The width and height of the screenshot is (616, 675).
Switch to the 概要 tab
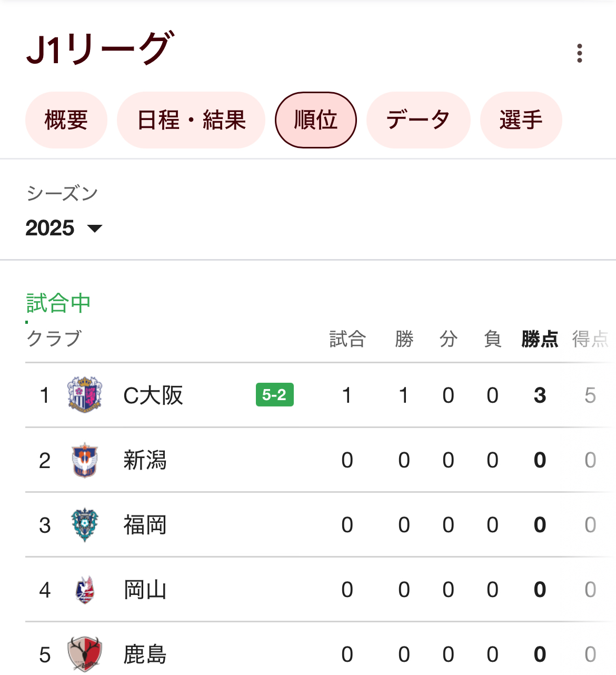point(66,120)
